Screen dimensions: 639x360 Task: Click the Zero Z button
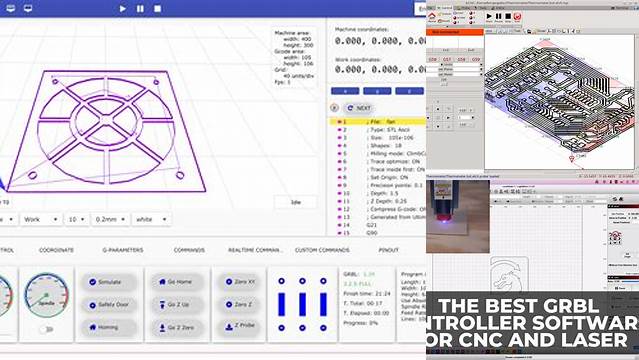[x=240, y=305]
